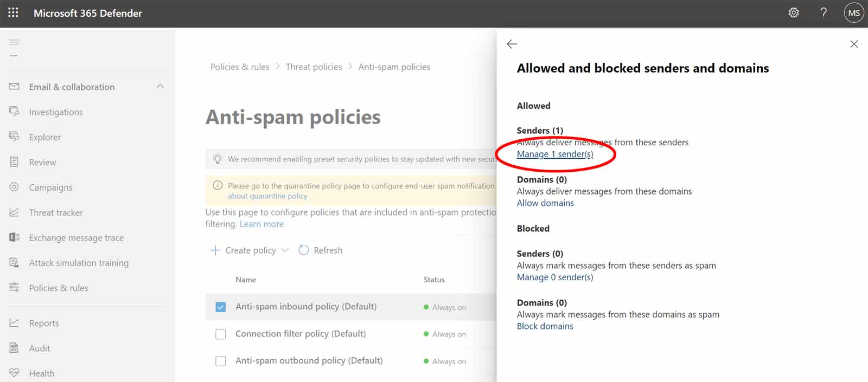The width and height of the screenshot is (868, 382).
Task: Click the Exchange message trace icon
Action: pyautogui.click(x=14, y=237)
